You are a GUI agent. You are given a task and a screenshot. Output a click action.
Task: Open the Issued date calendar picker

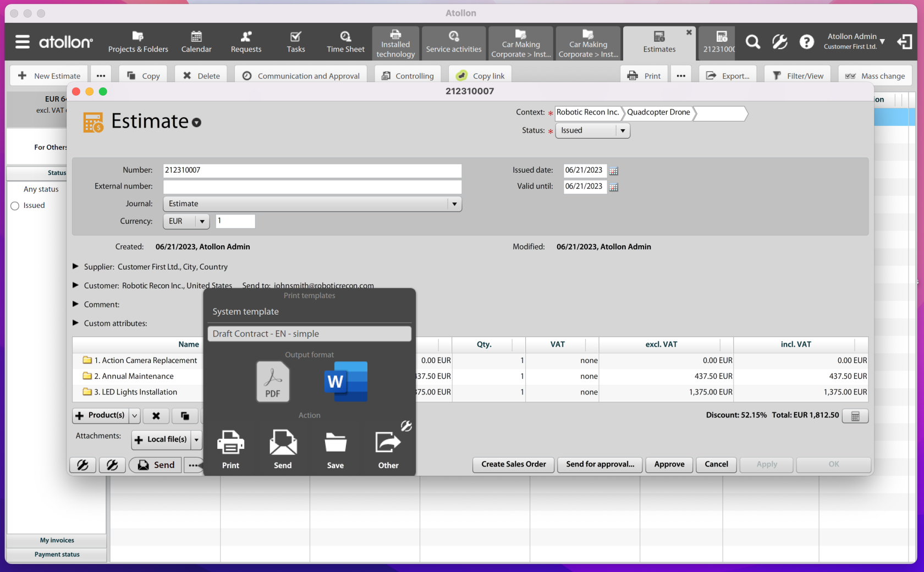pos(614,171)
